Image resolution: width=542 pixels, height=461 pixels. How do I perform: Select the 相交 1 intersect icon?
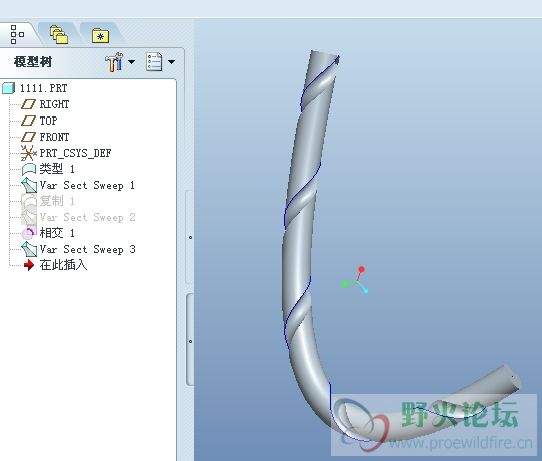pyautogui.click(x=29, y=233)
